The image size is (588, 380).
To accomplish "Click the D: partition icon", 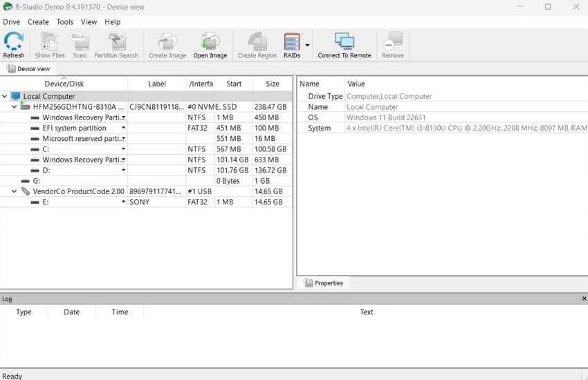I will coord(35,171).
